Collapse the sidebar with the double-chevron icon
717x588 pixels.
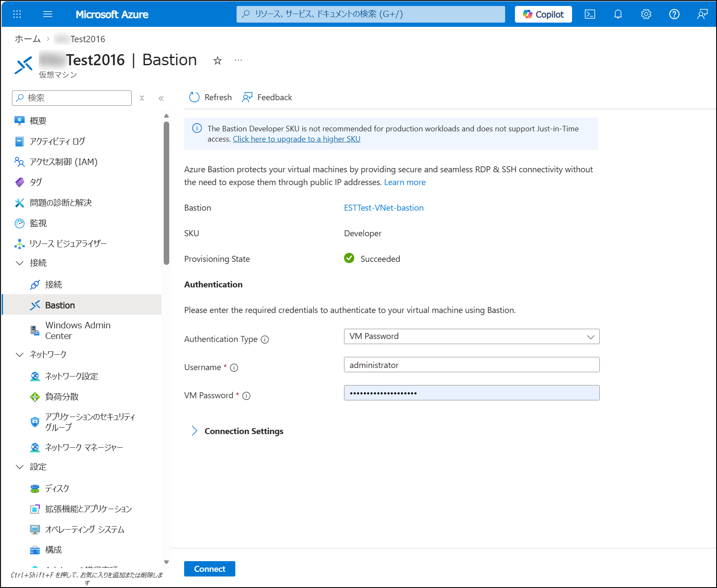pos(161,98)
